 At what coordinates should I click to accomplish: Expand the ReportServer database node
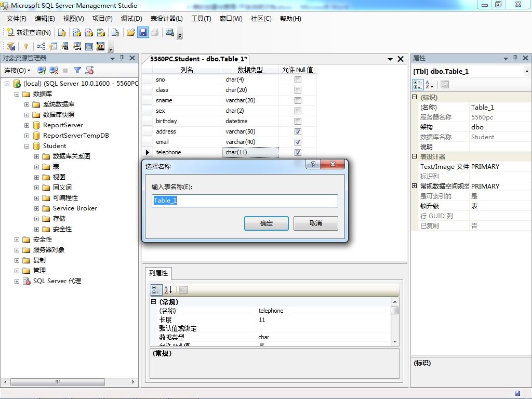coord(27,126)
